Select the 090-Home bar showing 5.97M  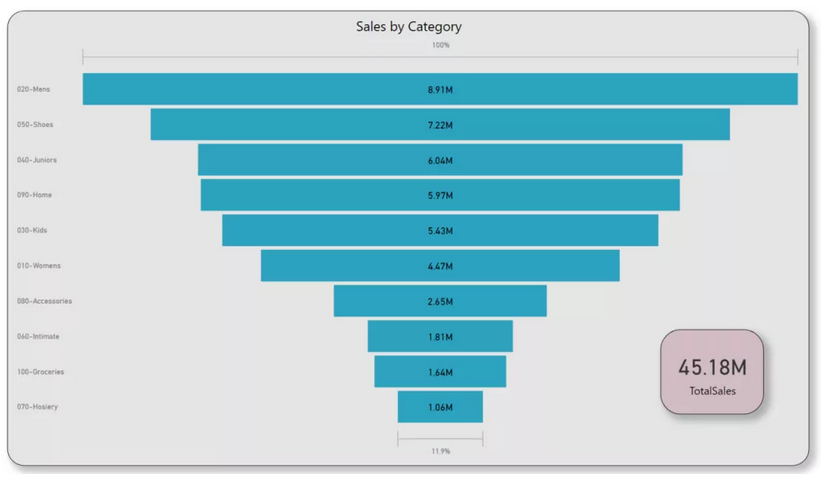[440, 195]
